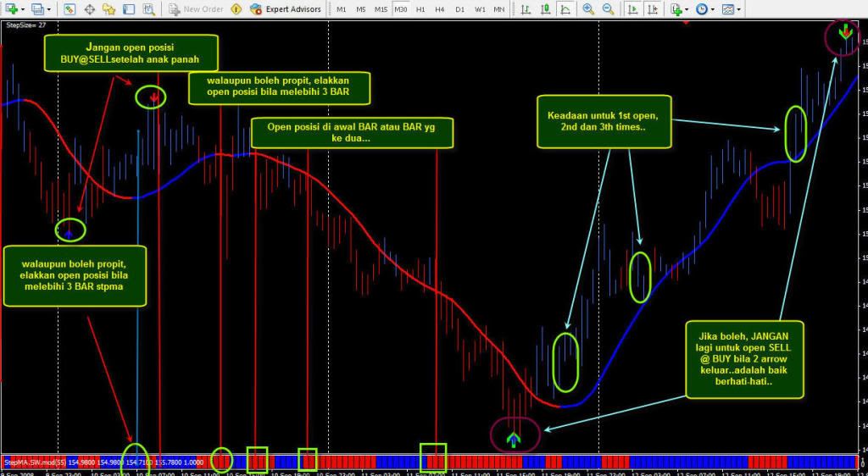Click the StepMA.SW.mod(55) indicator label
The image size is (868, 476).
(x=35, y=462)
